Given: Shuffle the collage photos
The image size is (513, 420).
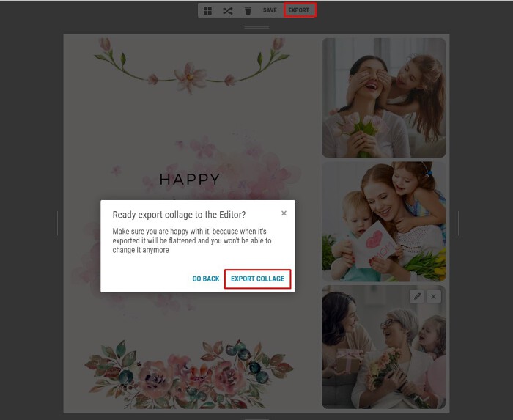Looking at the screenshot, I should click(228, 10).
